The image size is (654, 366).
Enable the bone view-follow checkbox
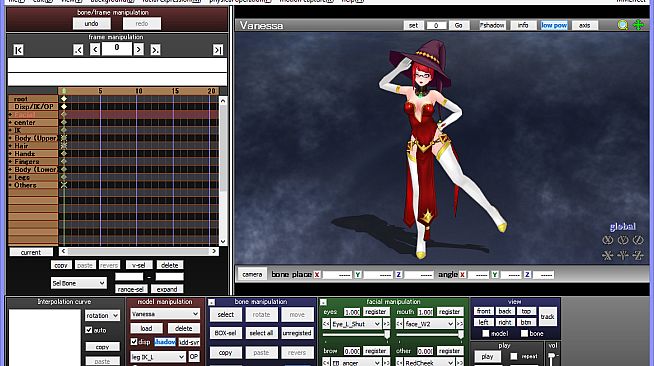[524, 333]
